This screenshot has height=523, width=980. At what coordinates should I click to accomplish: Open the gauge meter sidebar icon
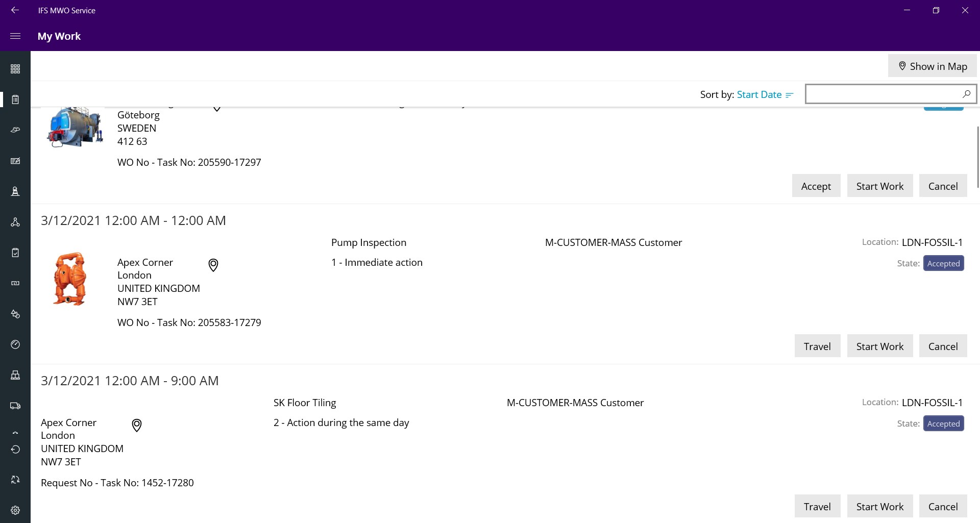(x=15, y=344)
